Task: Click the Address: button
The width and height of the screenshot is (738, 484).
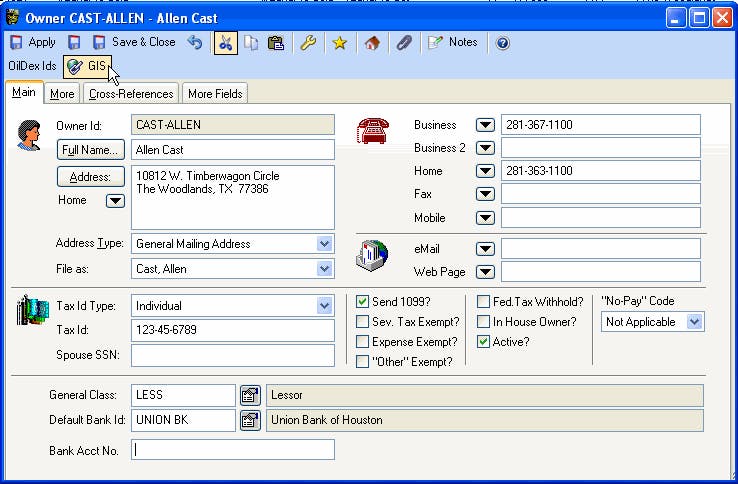Action: [x=91, y=177]
